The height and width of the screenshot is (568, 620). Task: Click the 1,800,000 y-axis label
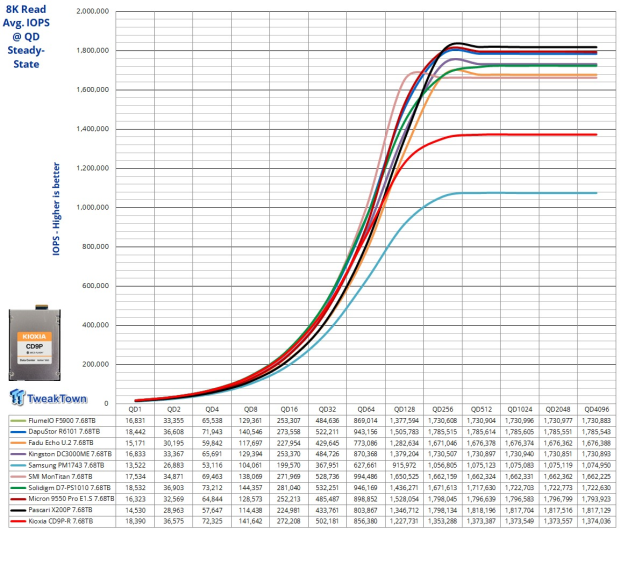pos(93,51)
